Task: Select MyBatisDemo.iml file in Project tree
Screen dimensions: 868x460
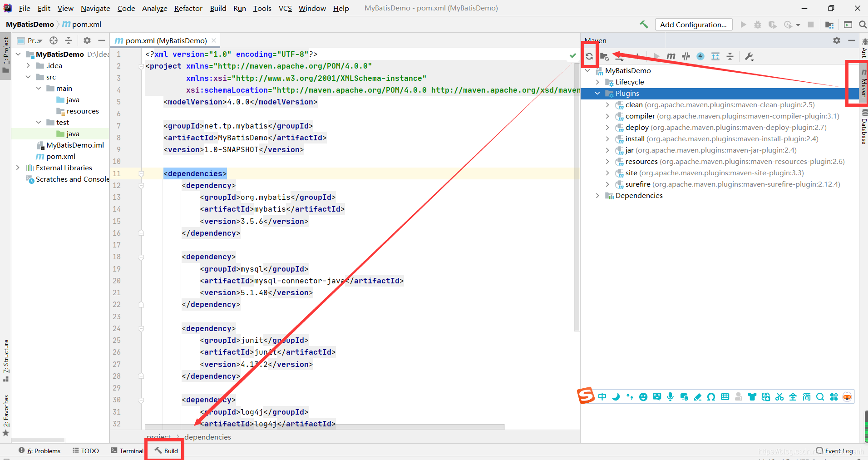Action: click(70, 145)
